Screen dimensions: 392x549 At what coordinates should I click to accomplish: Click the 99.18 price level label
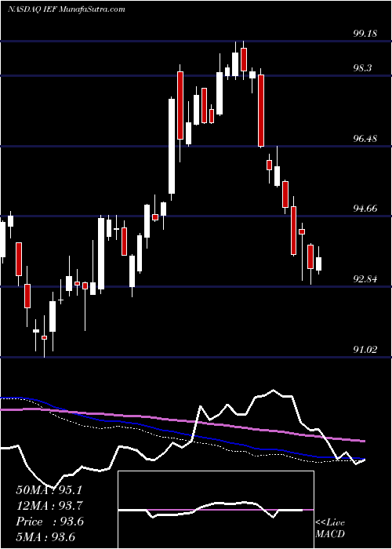pyautogui.click(x=365, y=34)
